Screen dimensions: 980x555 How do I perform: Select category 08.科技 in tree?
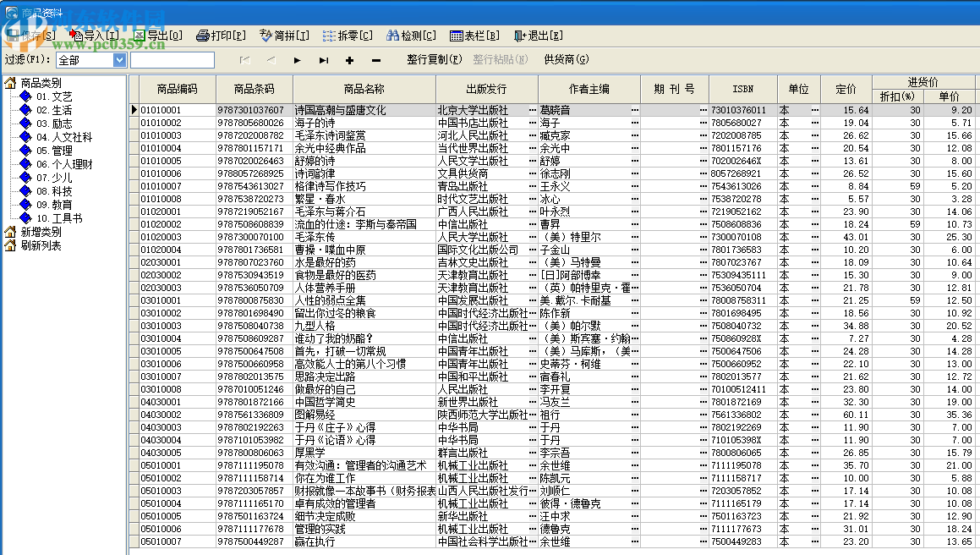point(54,191)
